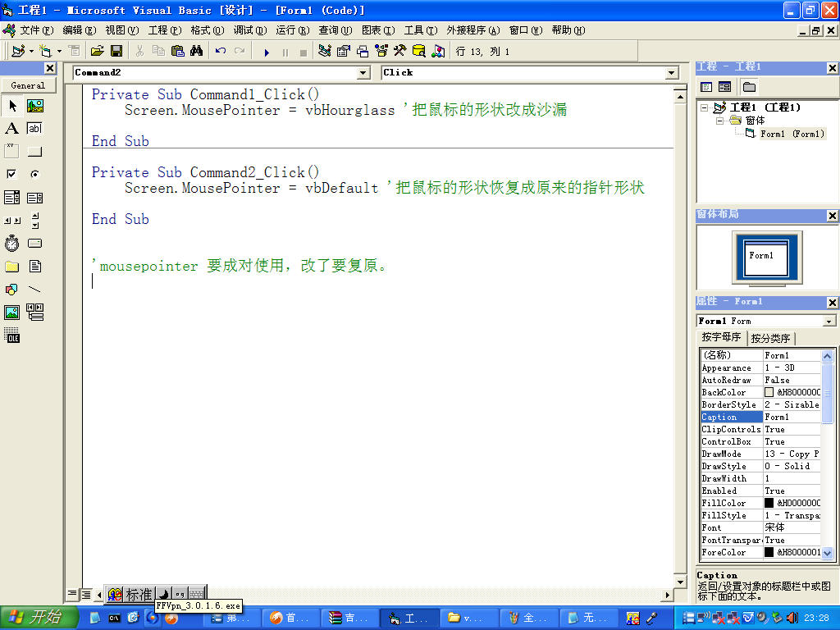The image size is (840, 630).
Task: Click the Start run toolbar button
Action: tap(267, 52)
